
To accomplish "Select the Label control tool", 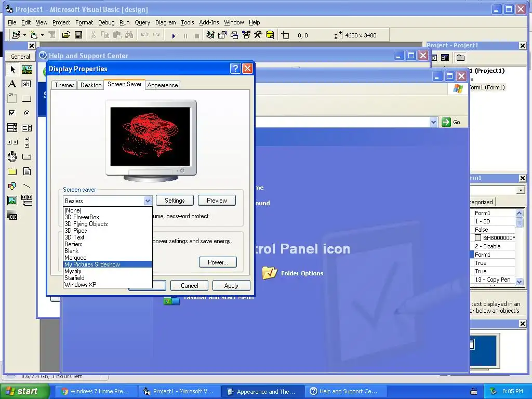I will (12, 84).
